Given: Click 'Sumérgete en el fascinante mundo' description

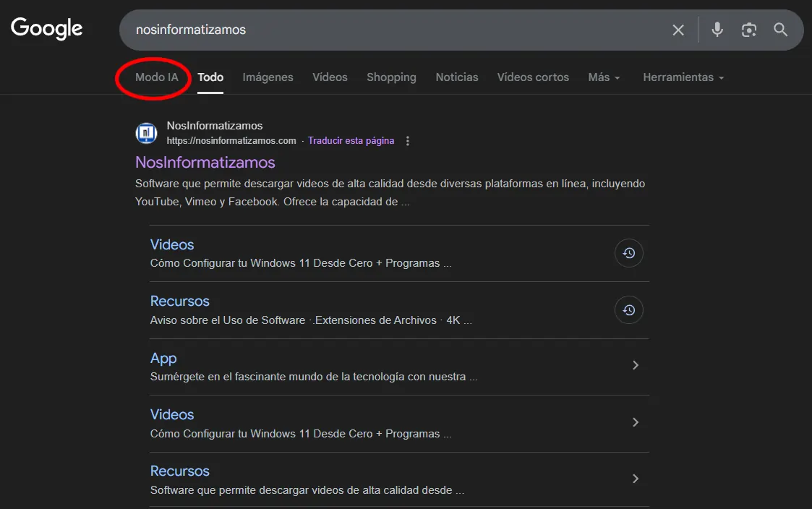Looking at the screenshot, I should pos(314,377).
